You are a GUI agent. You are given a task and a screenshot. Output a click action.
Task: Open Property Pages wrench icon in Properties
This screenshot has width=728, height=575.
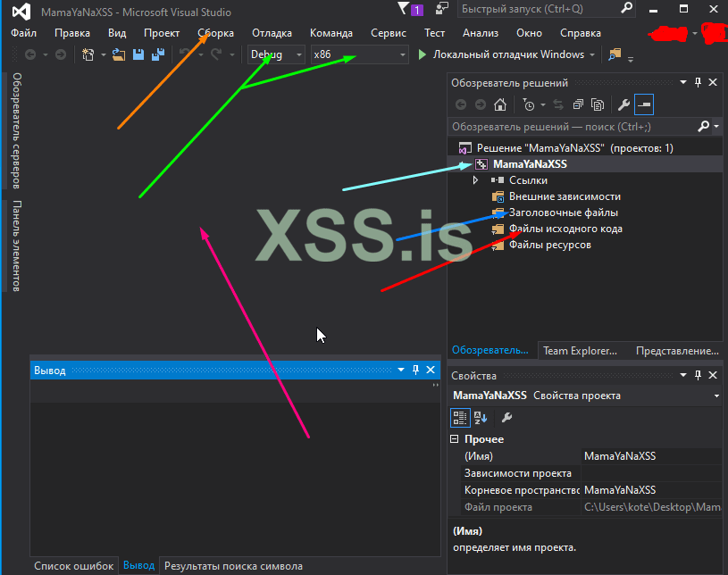pyautogui.click(x=506, y=418)
